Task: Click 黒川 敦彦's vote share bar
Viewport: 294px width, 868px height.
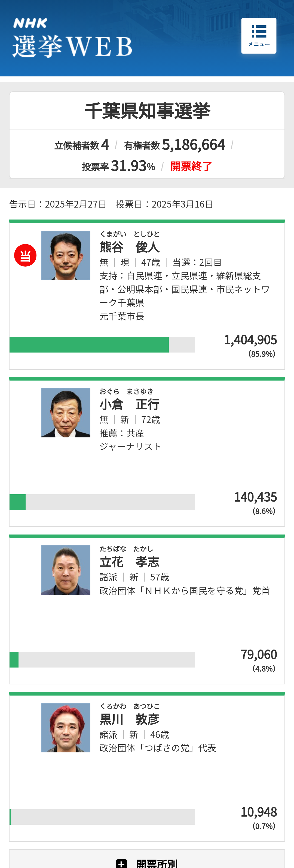Action: pyautogui.click(x=102, y=817)
